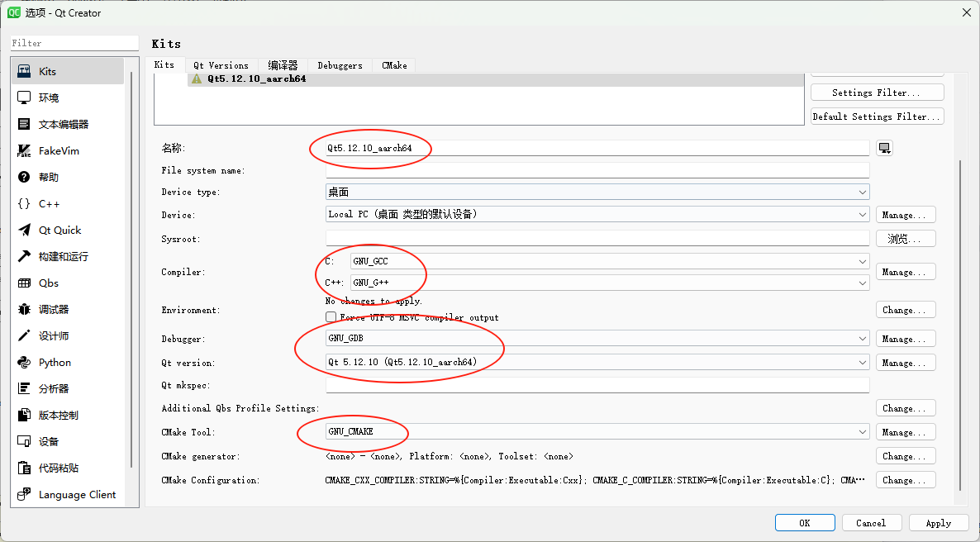Open the Python settings category
The width and height of the screenshot is (980, 542).
click(68, 363)
